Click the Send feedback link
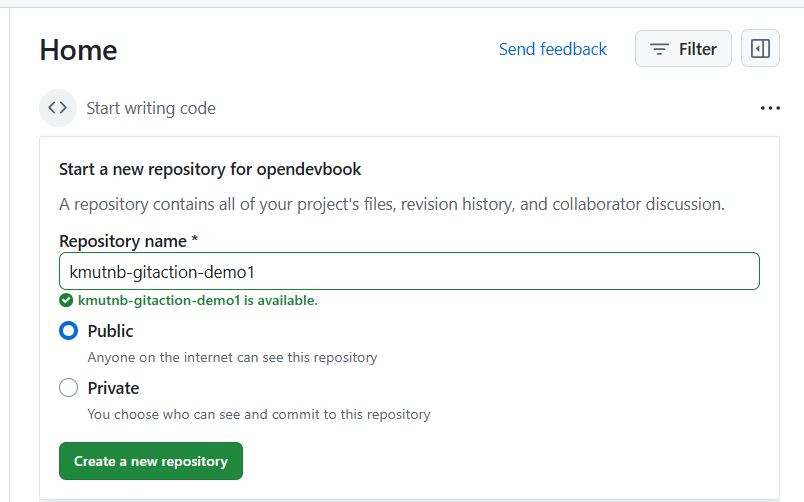The image size is (804, 502). [x=552, y=49]
